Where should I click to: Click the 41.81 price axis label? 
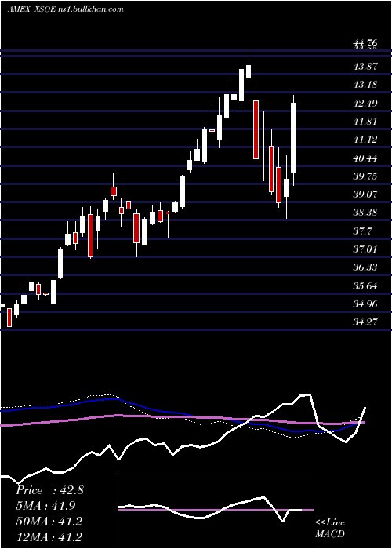coord(365,122)
